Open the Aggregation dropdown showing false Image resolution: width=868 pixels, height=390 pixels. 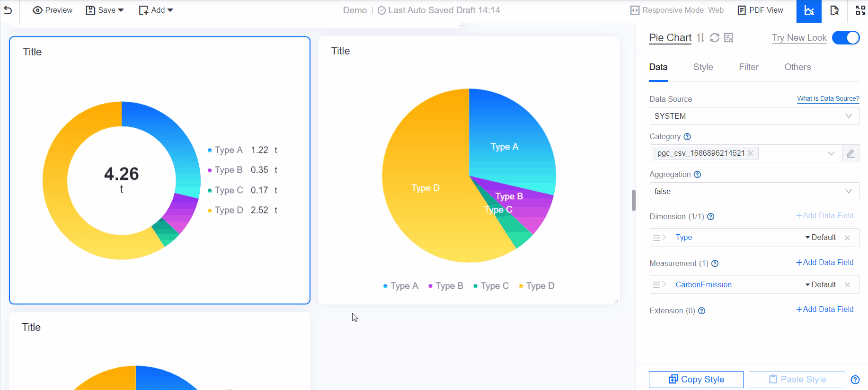pyautogui.click(x=754, y=191)
